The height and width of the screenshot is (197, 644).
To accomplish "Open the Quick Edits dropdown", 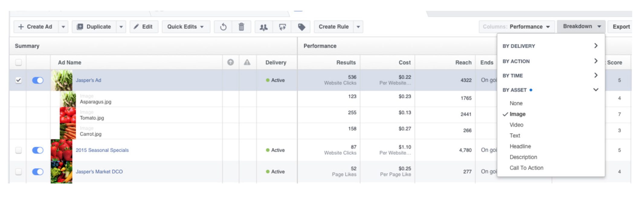I will point(186,27).
